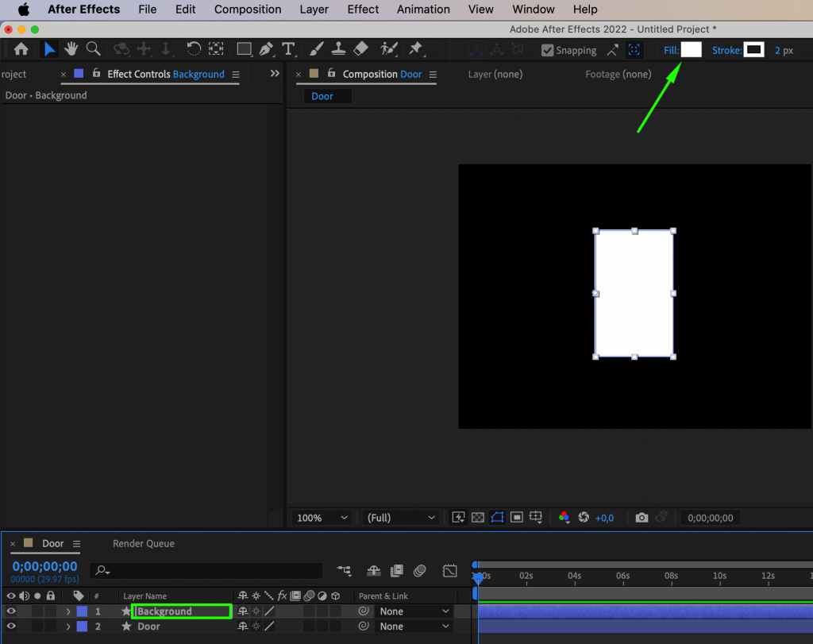Click the blue Stroke text link
This screenshot has width=813, height=644.
tap(727, 49)
